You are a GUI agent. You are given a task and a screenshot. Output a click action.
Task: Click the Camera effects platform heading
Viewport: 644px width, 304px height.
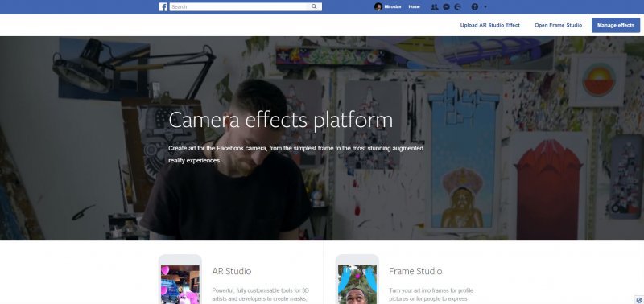pyautogui.click(x=280, y=120)
